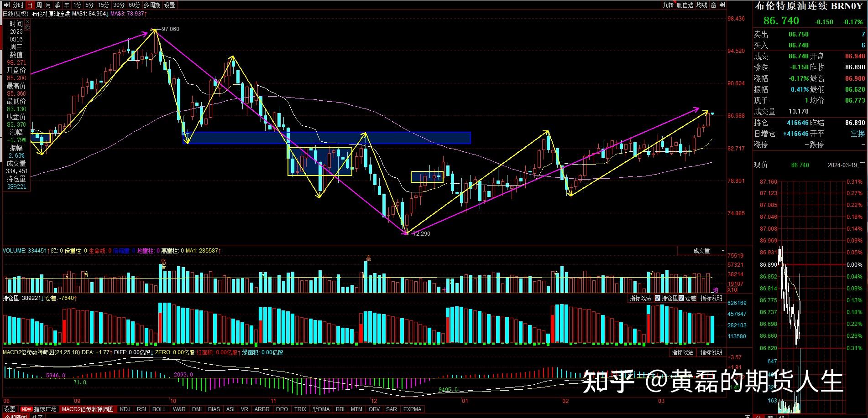
Task: Switch to the 60分 chart period
Action: point(134,5)
